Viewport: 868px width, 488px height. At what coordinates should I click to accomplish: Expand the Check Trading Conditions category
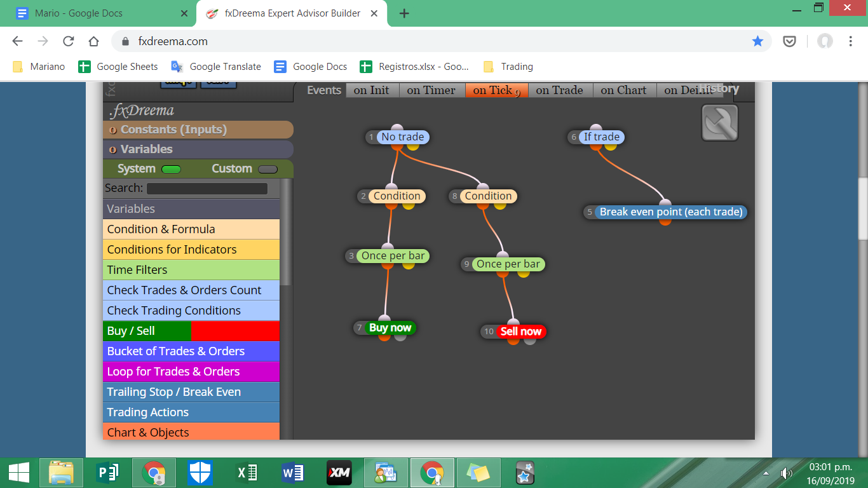pyautogui.click(x=191, y=311)
